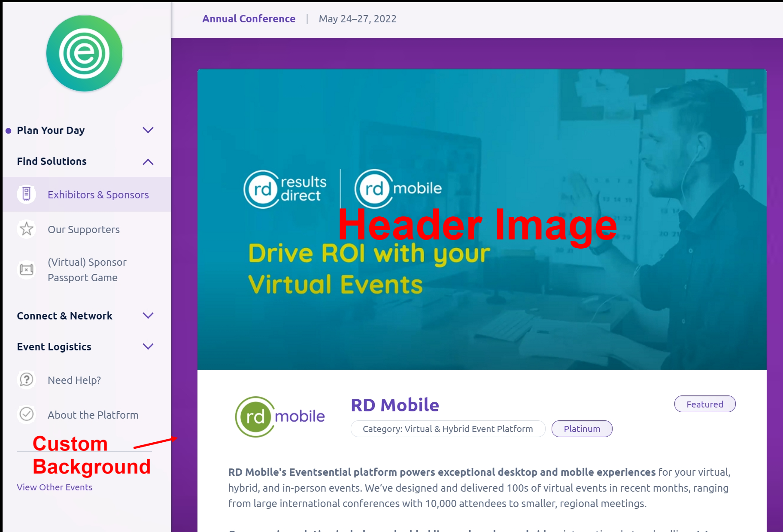This screenshot has width=783, height=532.
Task: Expand the Plan Your Day chevron
Action: [148, 130]
